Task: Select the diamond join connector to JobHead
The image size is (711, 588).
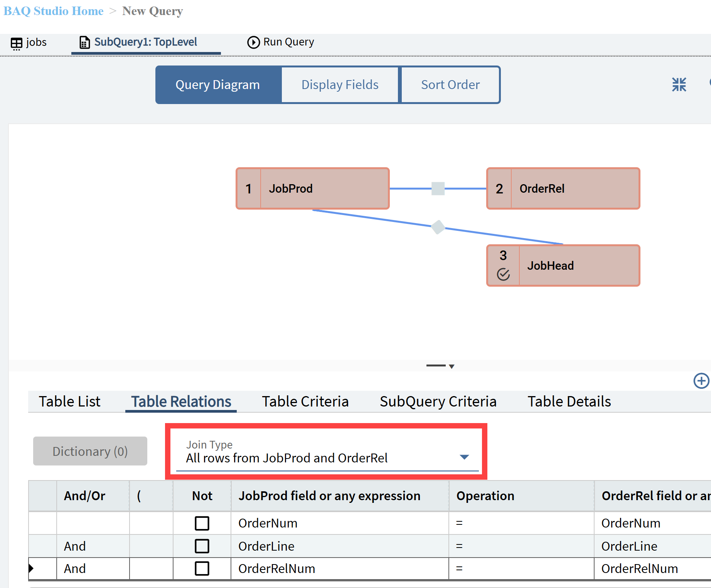Action: 438,227
